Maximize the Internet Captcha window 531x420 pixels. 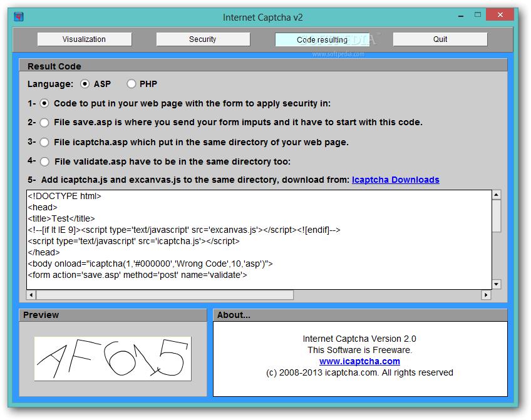[x=478, y=15]
